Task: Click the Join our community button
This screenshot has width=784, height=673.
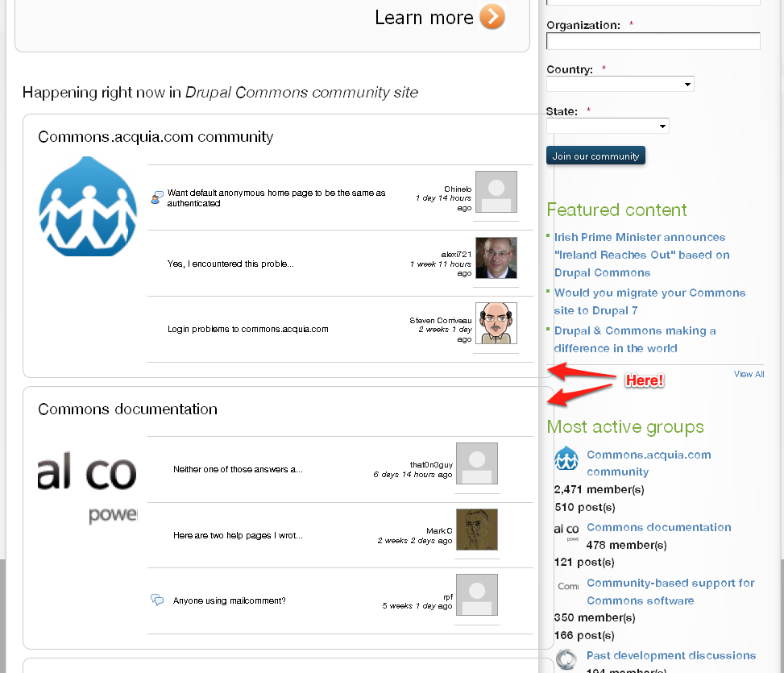Action: tap(595, 156)
